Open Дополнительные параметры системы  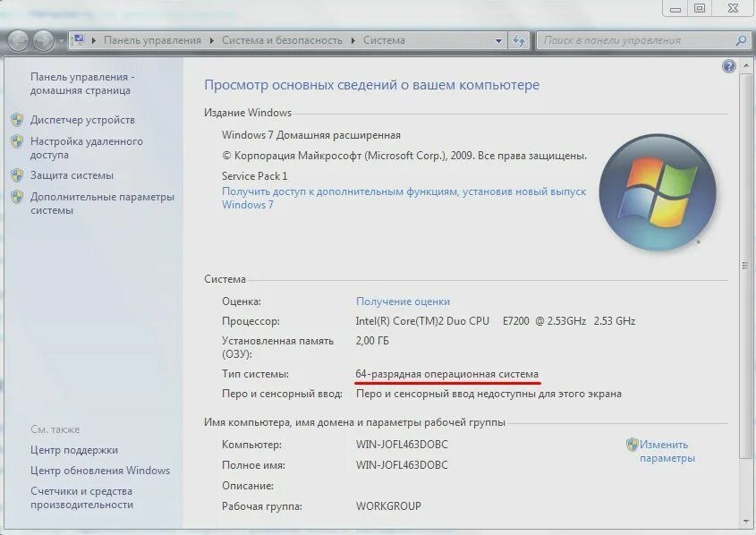(x=102, y=203)
